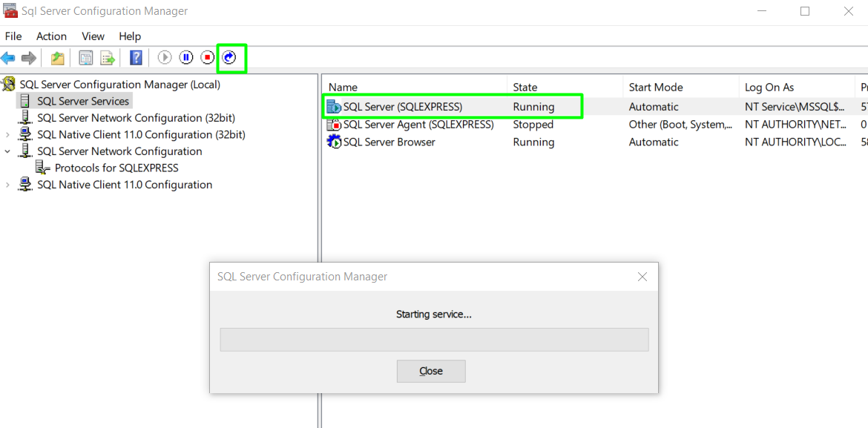The height and width of the screenshot is (428, 868).
Task: Click the Export List toolbar icon
Action: (x=107, y=58)
